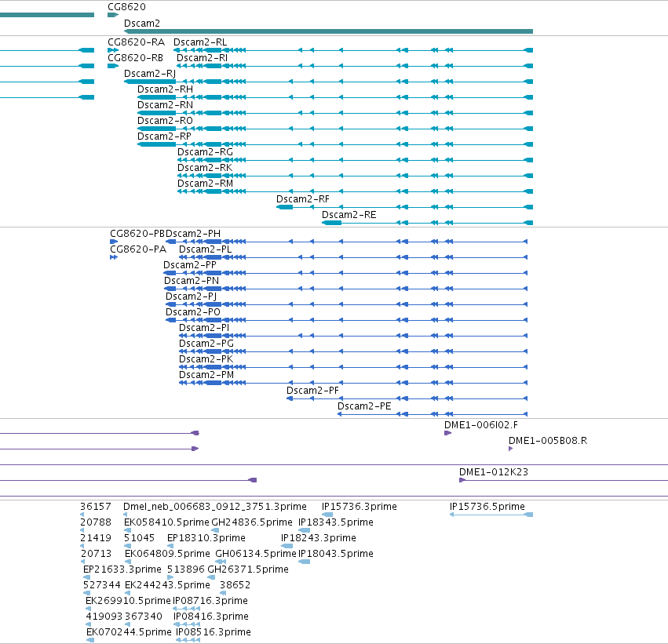This screenshot has width=668, height=644.
Task: Select transcript Dscam2-RE
Action: [349, 215]
